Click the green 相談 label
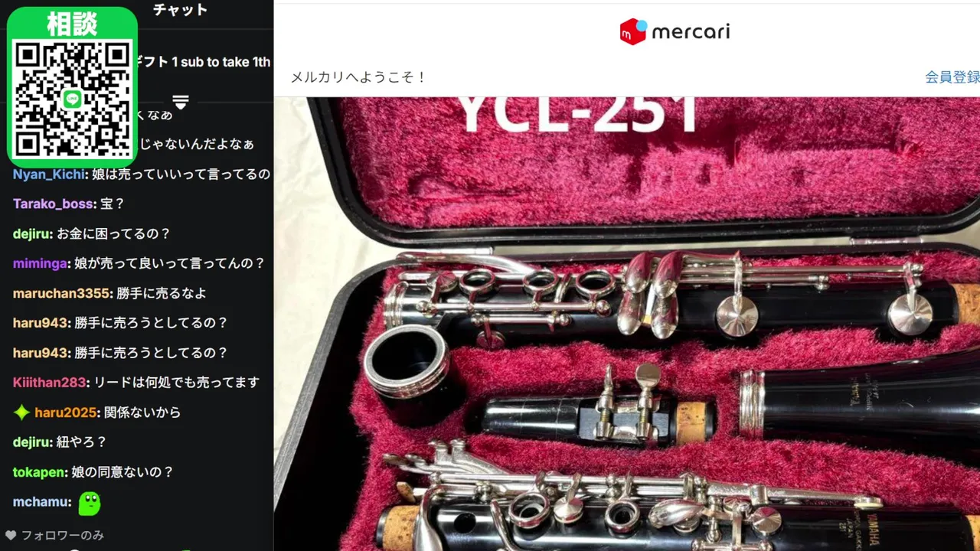The height and width of the screenshot is (551, 980). [x=72, y=24]
